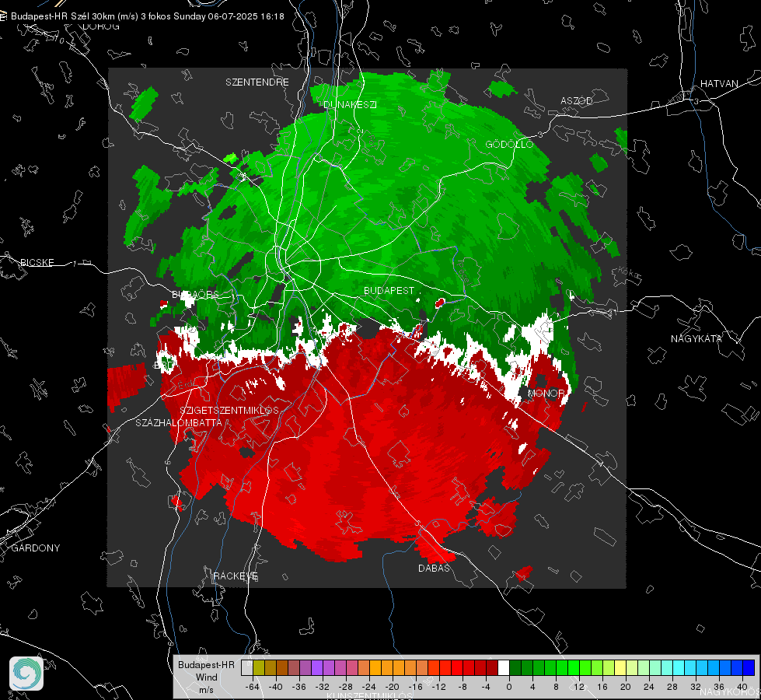Click the 0 value on the legend scale
Image resolution: width=761 pixels, height=700 pixels.
(508, 687)
